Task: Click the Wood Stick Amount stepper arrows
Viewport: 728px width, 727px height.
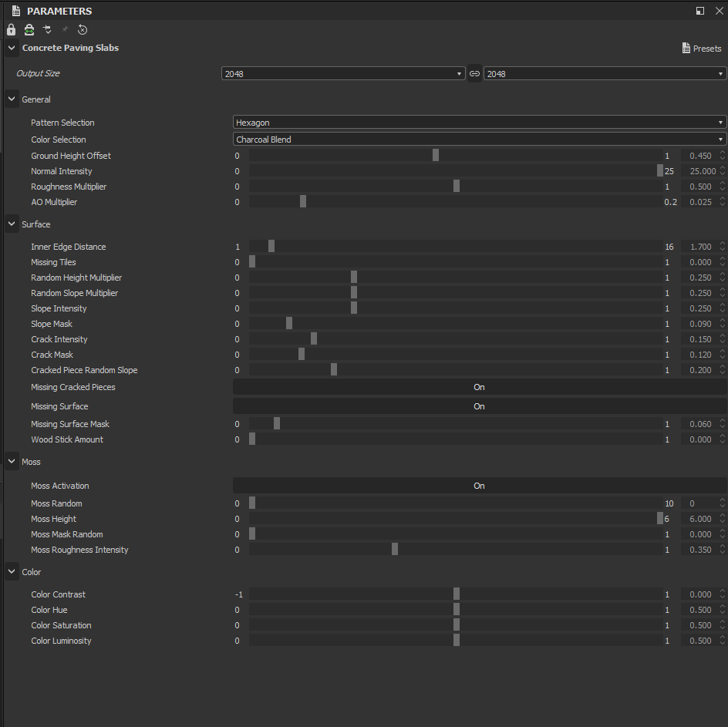Action: pos(723,439)
